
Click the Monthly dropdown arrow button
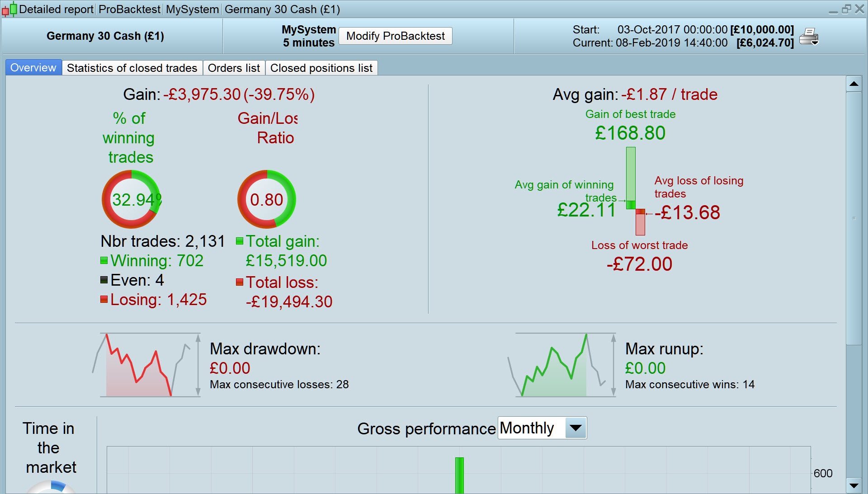(x=576, y=428)
